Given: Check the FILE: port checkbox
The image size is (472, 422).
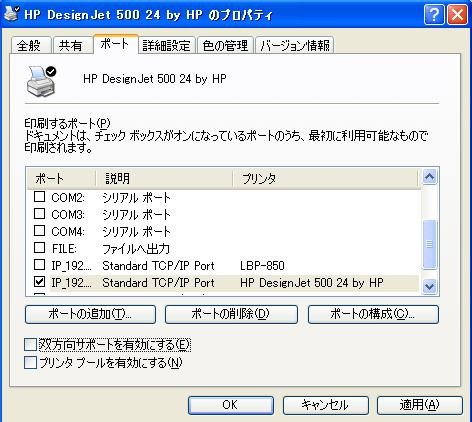Looking at the screenshot, I should pos(40,248).
